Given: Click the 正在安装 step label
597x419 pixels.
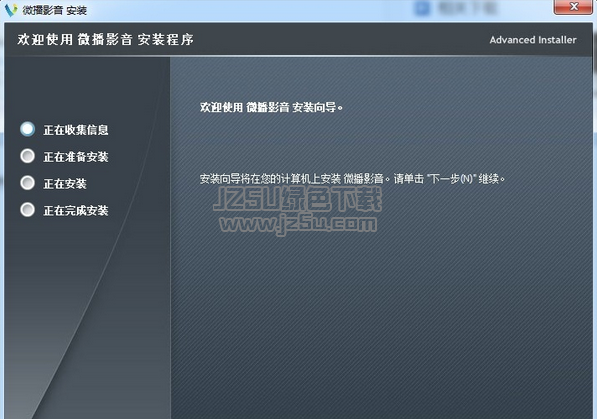Looking at the screenshot, I should coord(65,184).
